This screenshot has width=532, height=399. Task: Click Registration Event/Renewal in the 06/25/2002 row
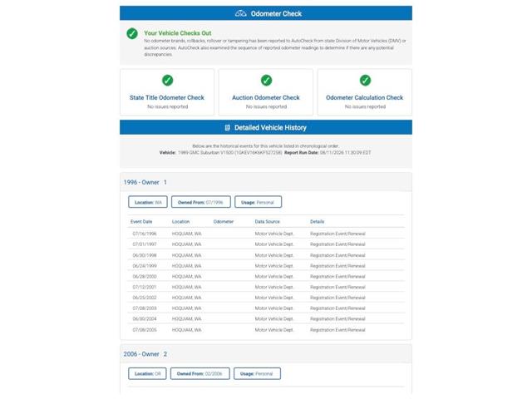pyautogui.click(x=337, y=298)
